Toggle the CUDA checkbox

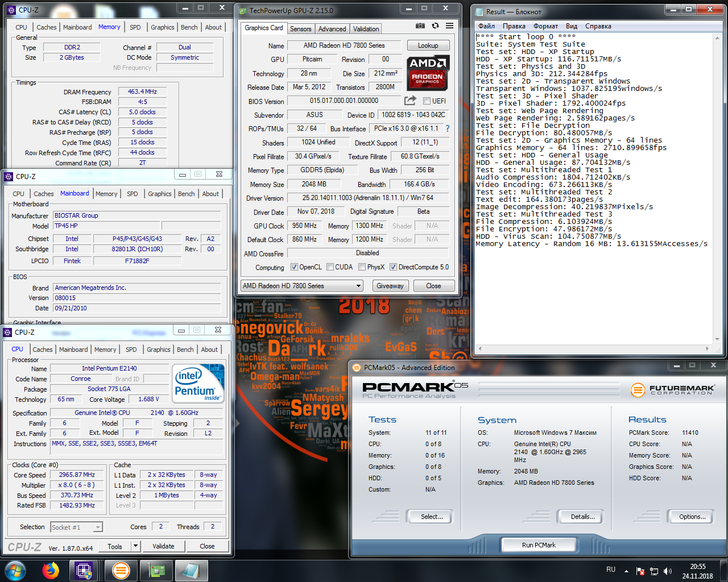[x=330, y=267]
